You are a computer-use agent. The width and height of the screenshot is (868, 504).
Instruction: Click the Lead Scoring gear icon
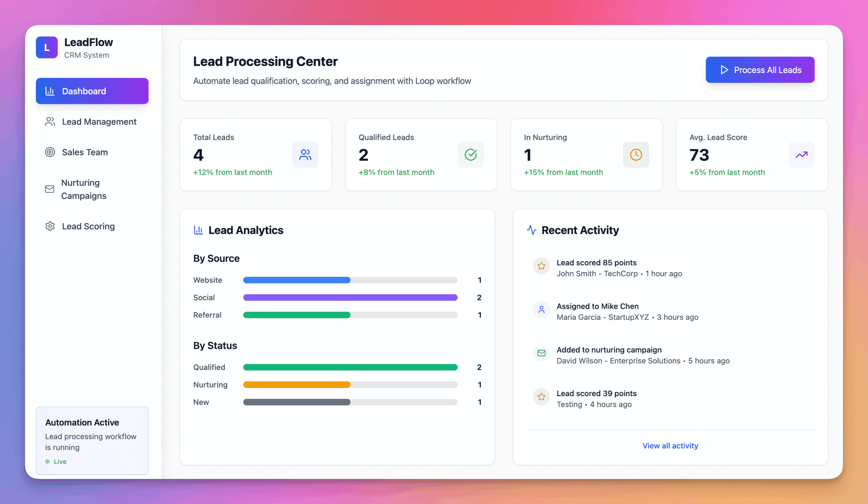tap(50, 226)
